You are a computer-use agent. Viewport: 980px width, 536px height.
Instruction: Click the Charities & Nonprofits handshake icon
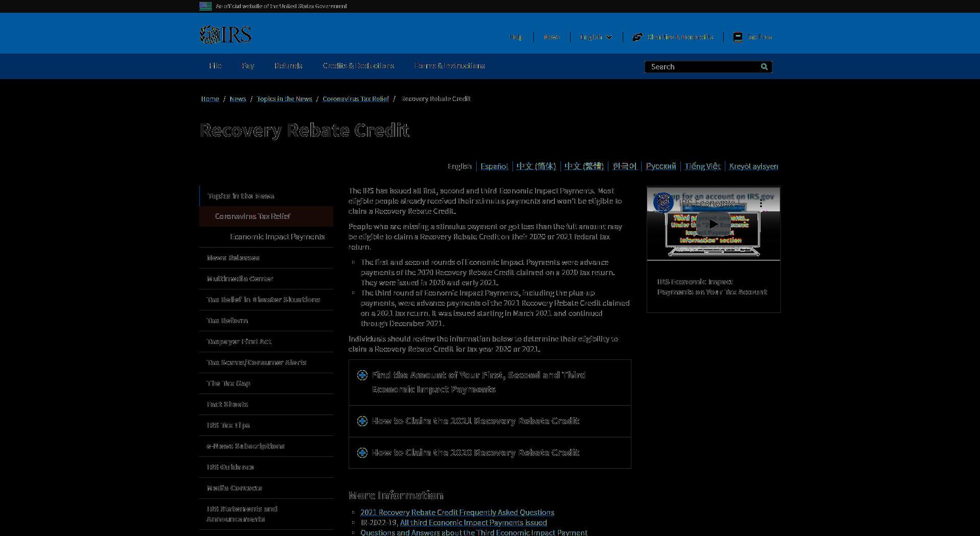click(x=638, y=37)
